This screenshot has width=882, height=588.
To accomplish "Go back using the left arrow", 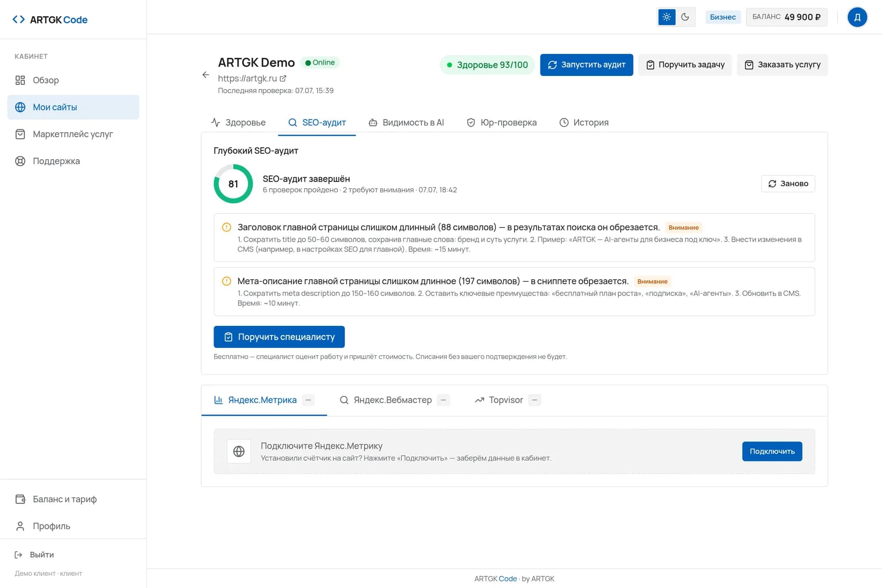I will (x=206, y=75).
